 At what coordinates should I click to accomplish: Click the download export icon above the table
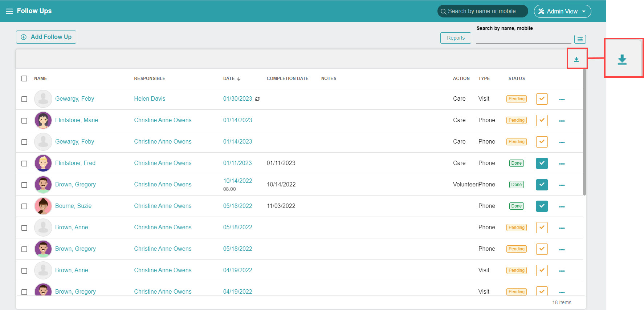click(x=576, y=59)
